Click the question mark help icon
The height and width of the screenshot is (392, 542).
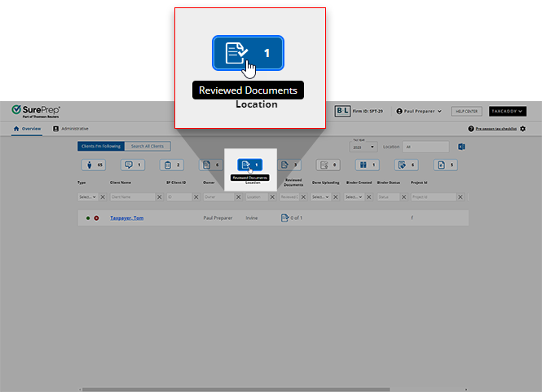471,129
